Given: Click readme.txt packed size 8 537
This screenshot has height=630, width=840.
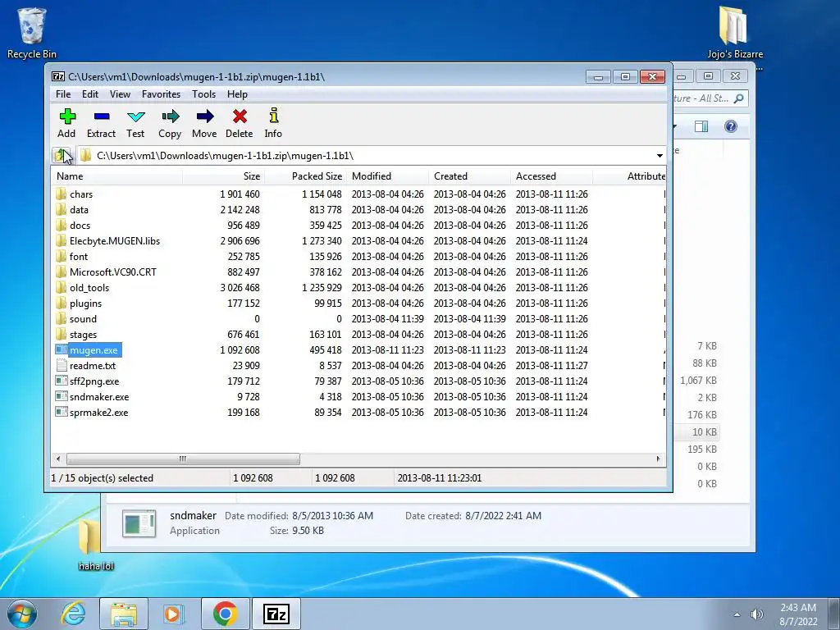Looking at the screenshot, I should point(330,365).
